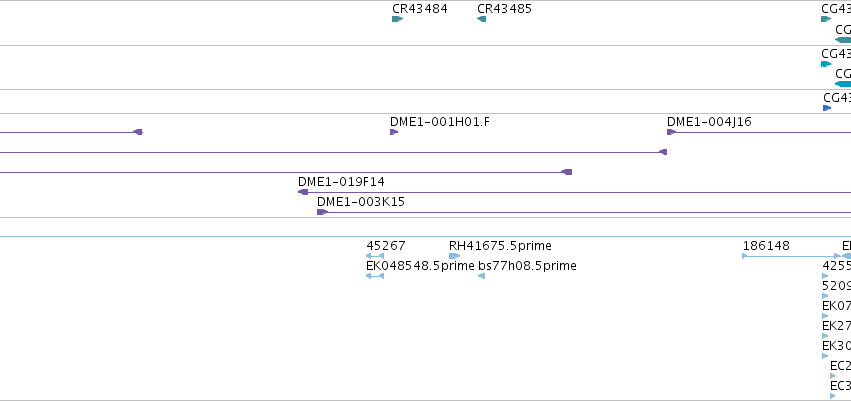851x401 pixels.
Task: Click the CR43485 gene label
Action: (504, 9)
